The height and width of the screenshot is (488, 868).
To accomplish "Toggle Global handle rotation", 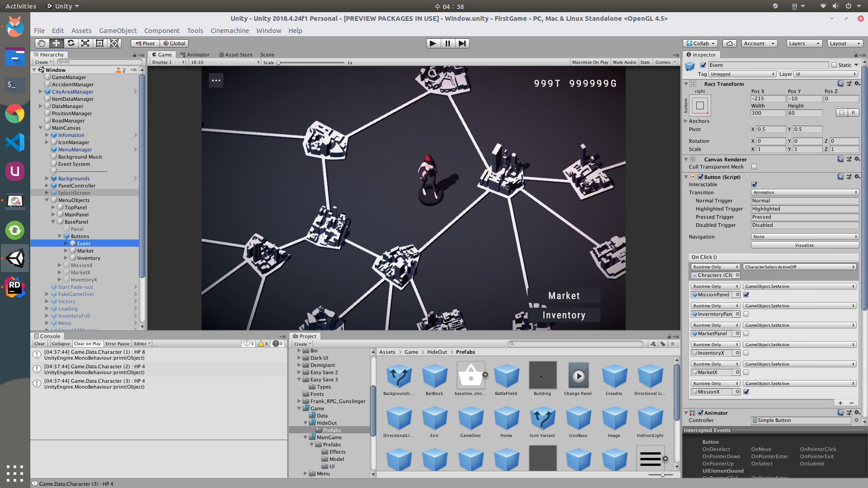I will (x=174, y=43).
